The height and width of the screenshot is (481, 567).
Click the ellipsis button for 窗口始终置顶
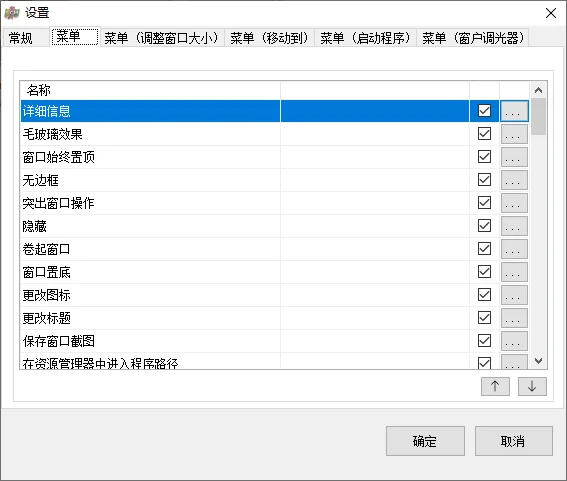pos(514,157)
